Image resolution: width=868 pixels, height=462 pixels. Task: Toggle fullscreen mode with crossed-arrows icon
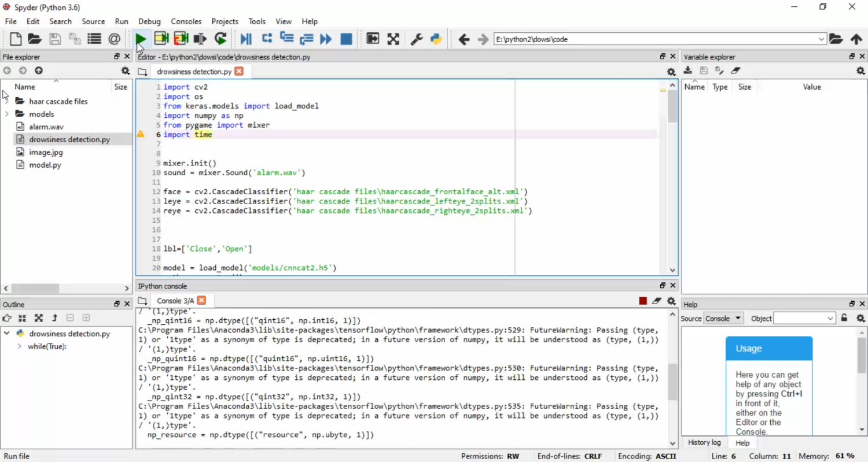click(393, 39)
